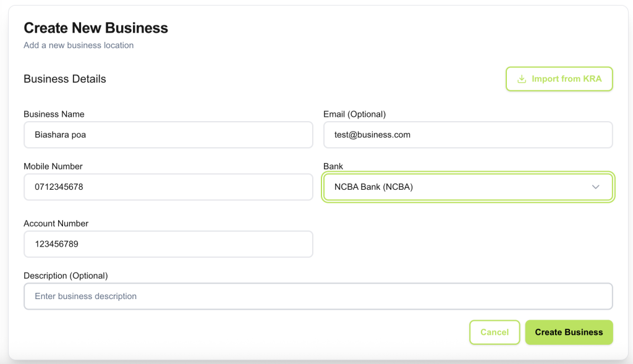
Task: Select the Mobile Number input field
Action: (168, 187)
